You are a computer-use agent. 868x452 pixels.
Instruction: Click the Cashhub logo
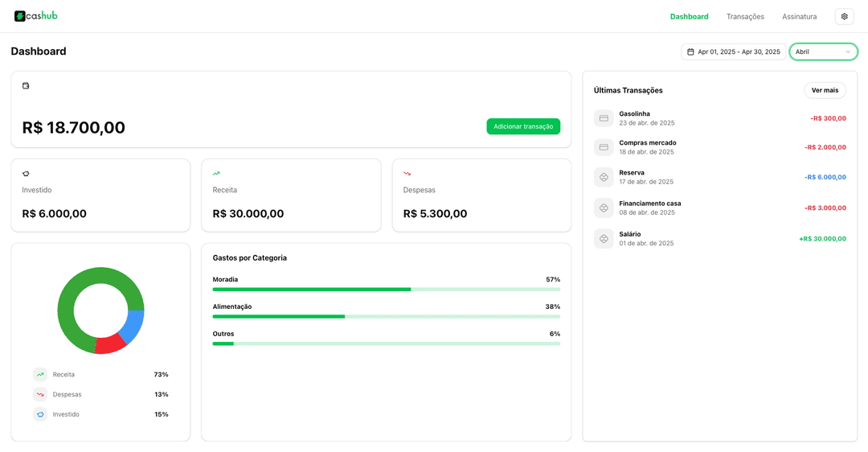36,16
